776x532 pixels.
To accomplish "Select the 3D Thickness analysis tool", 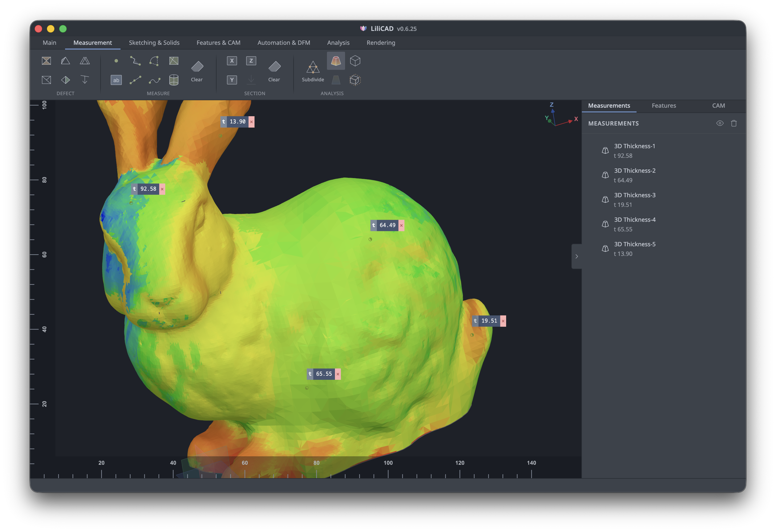I will tap(335, 61).
